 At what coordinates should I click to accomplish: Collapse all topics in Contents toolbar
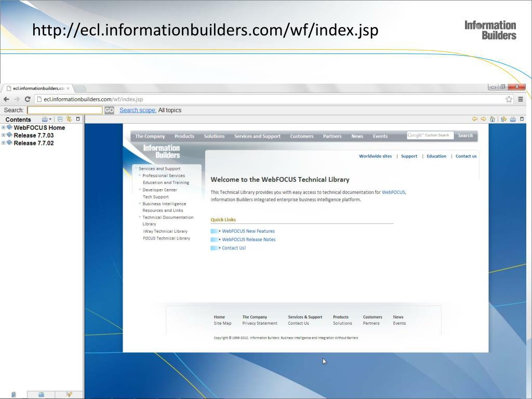[x=60, y=119]
